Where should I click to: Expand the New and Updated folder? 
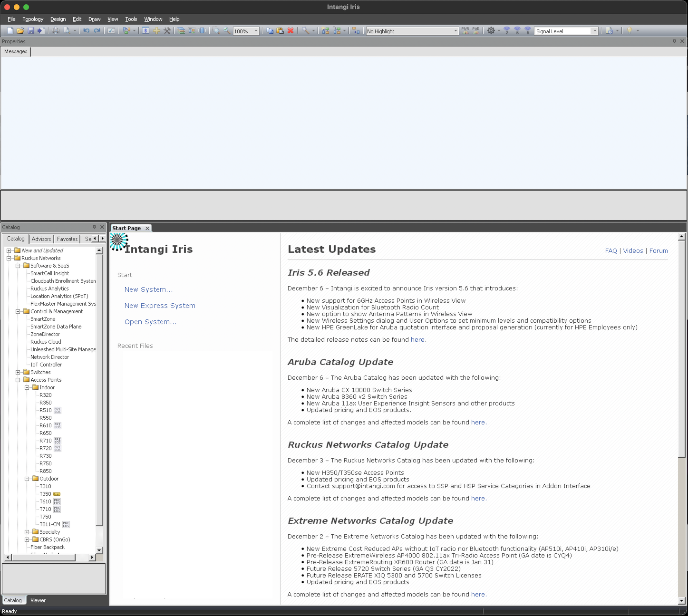9,250
